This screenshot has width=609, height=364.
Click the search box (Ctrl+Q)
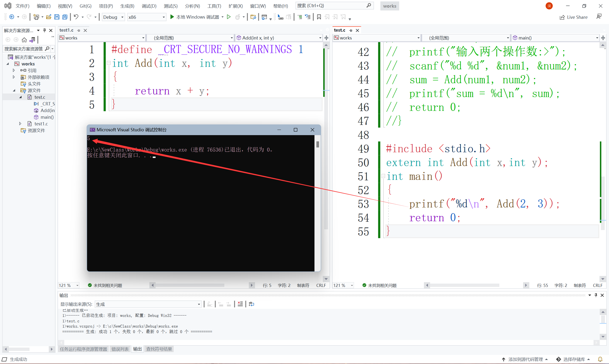(331, 6)
